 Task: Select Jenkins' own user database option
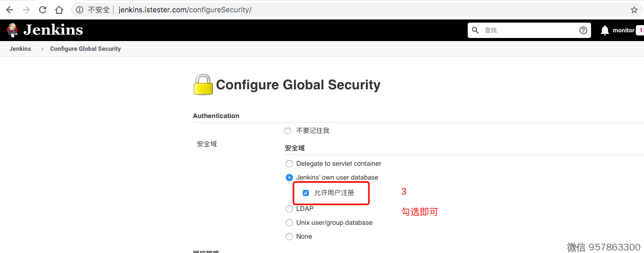289,178
